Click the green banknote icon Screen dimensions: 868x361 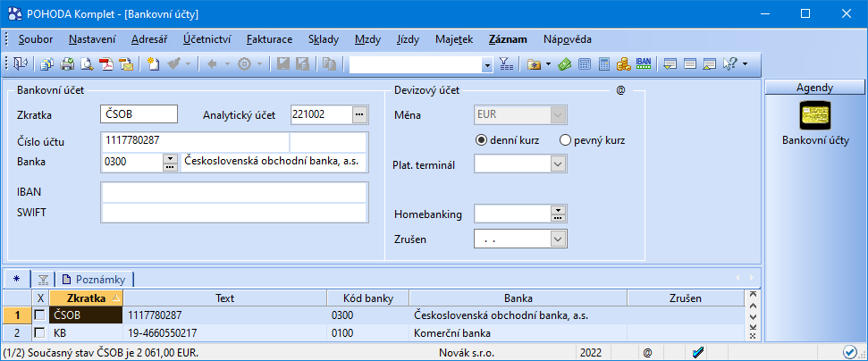565,63
